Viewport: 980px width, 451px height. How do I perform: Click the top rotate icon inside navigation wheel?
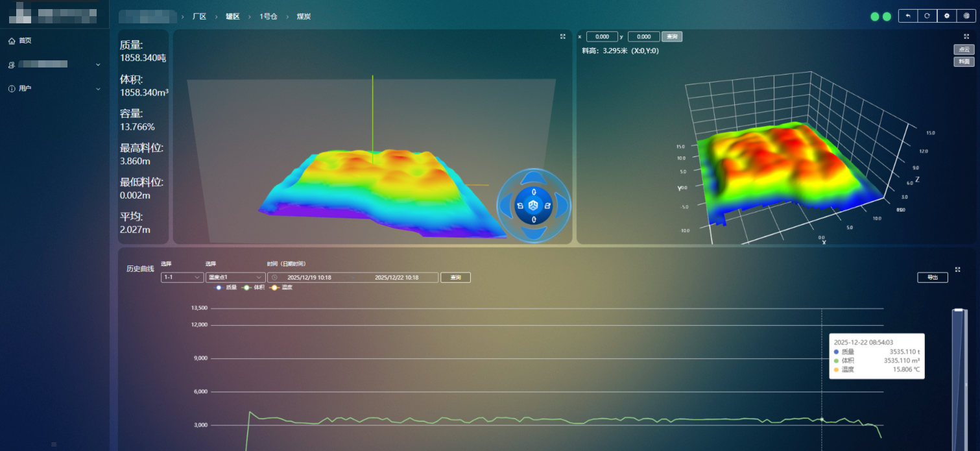tap(534, 192)
